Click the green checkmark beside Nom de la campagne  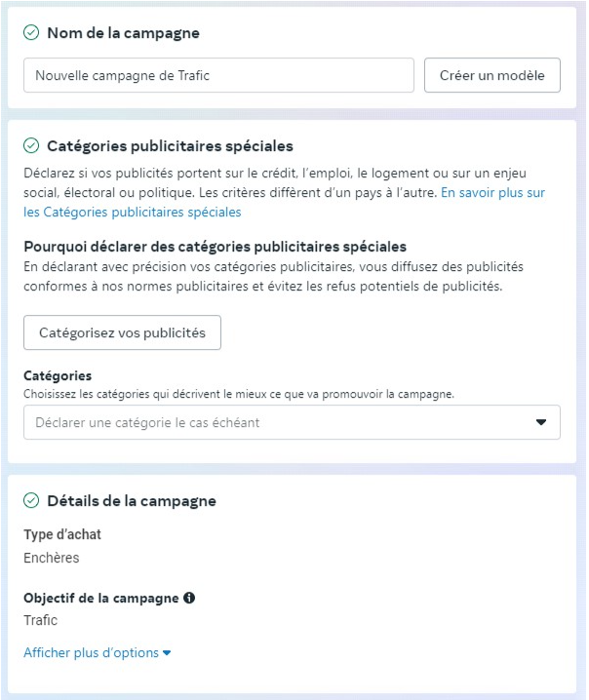coord(31,33)
